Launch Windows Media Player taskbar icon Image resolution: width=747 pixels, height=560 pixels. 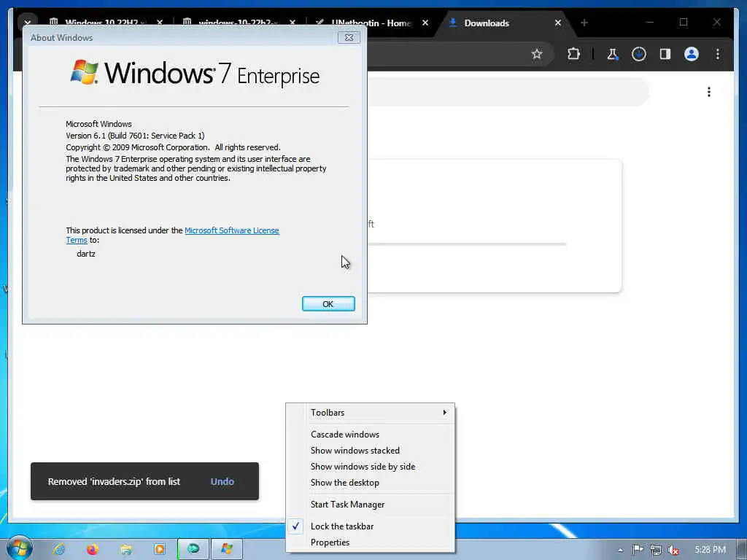pos(160,549)
